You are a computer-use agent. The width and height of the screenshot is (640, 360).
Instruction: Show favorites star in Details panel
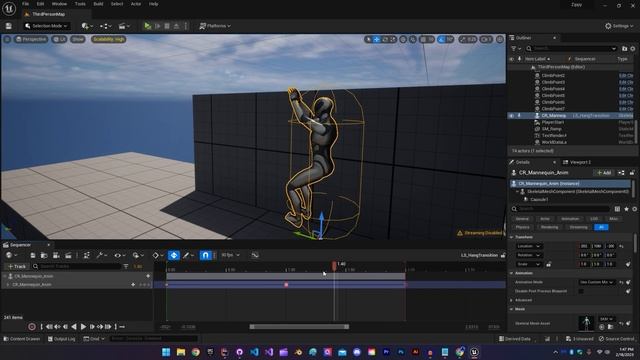626,209
